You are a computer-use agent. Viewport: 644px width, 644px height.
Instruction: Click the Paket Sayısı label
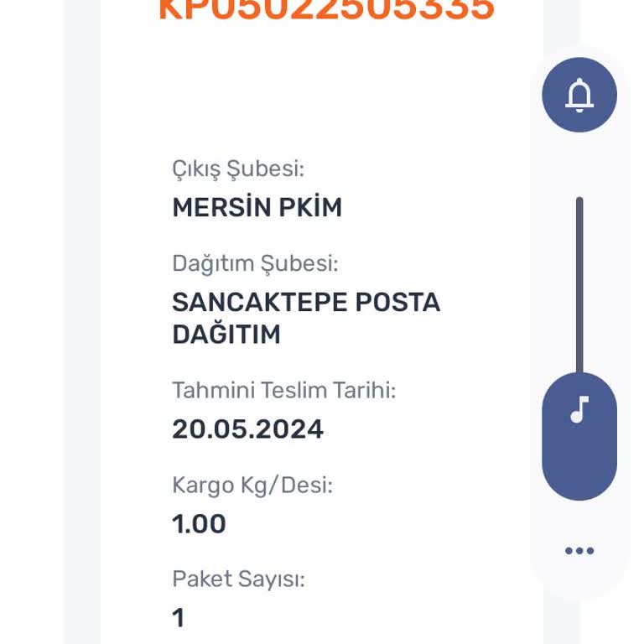pos(238,579)
